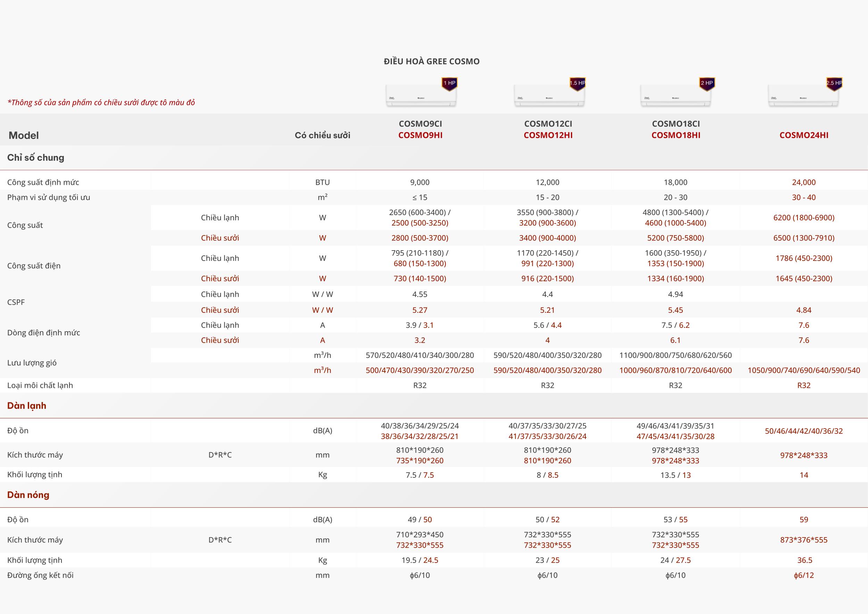Click the COSMO12CI model name
Screen dimensions: 868x614
[548, 124]
